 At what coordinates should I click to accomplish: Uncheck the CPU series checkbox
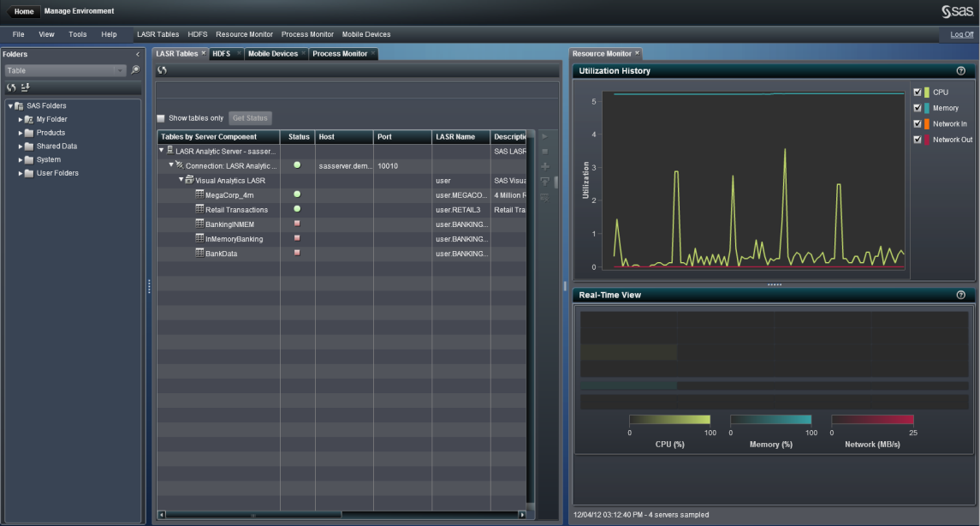(x=918, y=92)
